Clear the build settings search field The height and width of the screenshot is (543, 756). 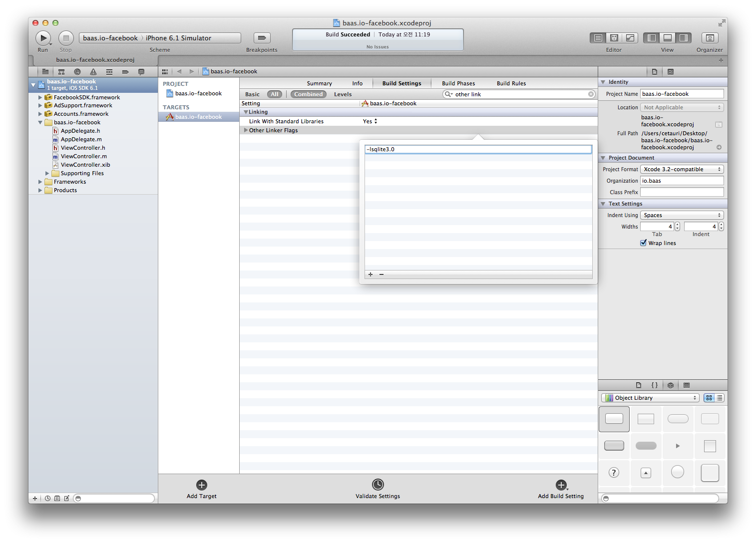point(591,94)
